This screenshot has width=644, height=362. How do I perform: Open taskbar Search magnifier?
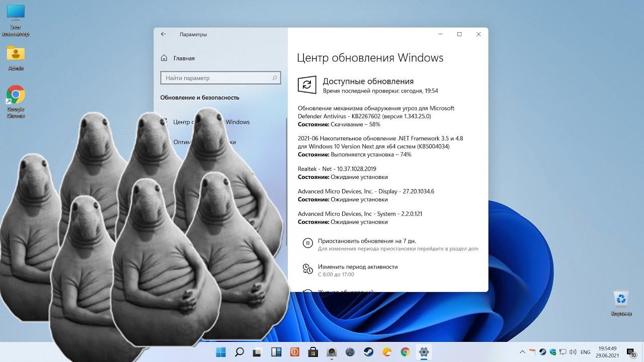point(240,352)
